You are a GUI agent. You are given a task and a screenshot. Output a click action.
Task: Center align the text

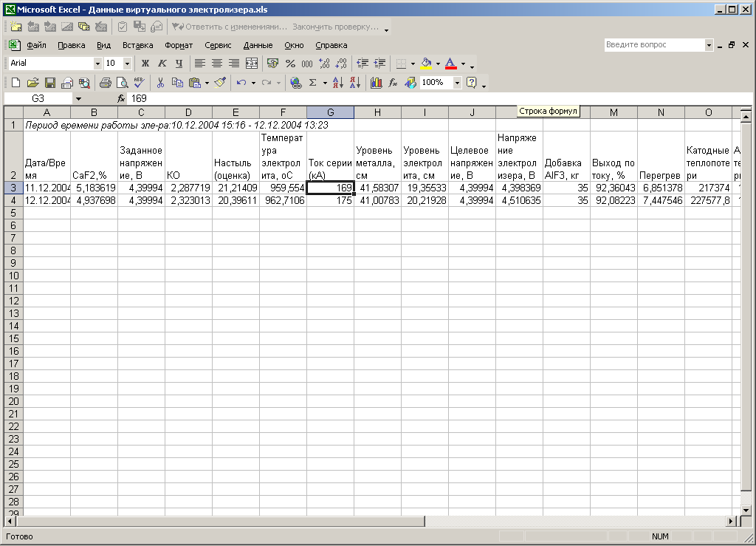coord(217,64)
